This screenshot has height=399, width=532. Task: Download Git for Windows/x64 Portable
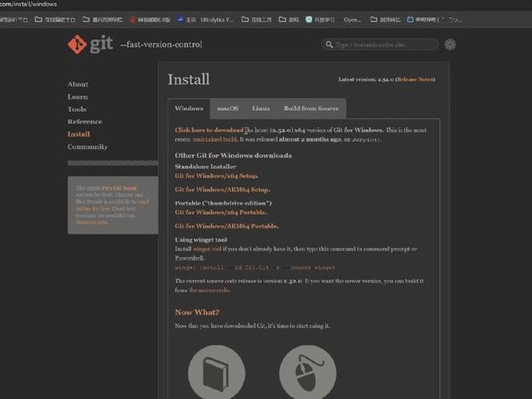(221, 212)
